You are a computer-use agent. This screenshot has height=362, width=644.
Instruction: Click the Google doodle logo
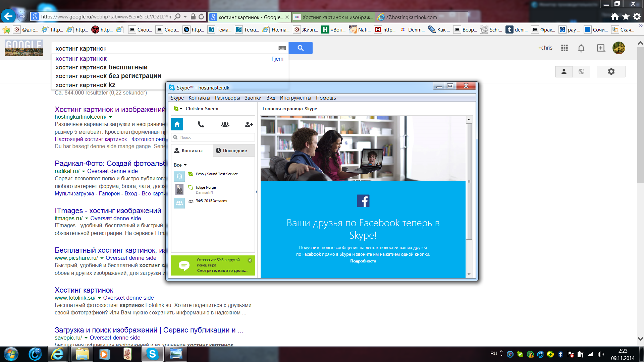pyautogui.click(x=24, y=48)
